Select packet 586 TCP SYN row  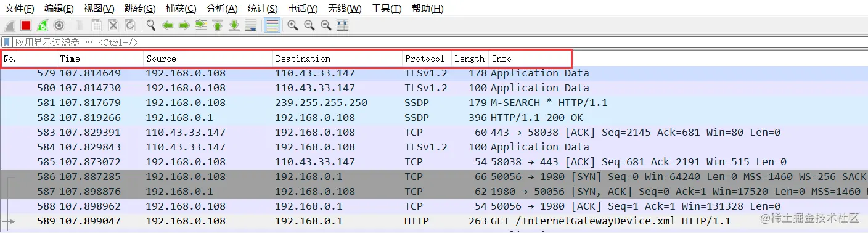point(434,177)
